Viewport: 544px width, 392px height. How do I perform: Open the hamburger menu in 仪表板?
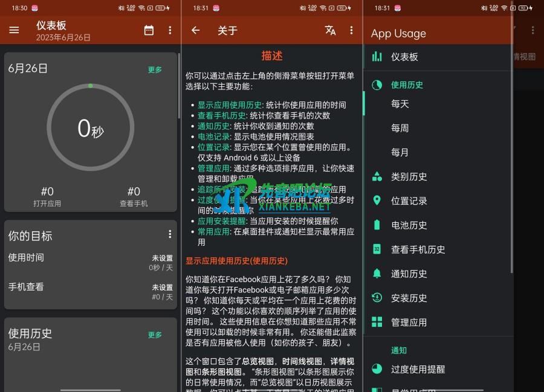[15, 30]
